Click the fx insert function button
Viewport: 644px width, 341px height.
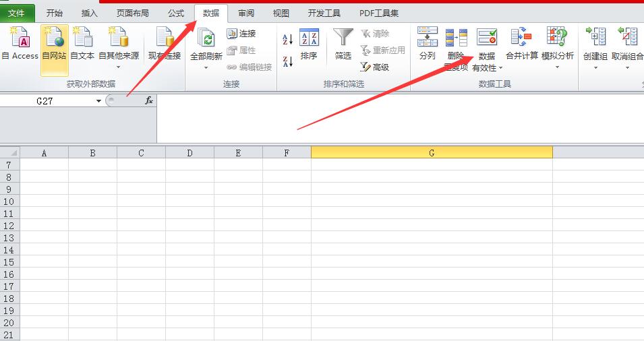pyautogui.click(x=149, y=100)
